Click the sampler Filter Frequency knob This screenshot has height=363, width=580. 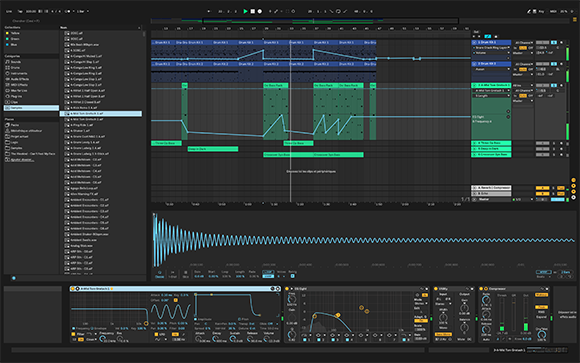[x=102, y=339]
